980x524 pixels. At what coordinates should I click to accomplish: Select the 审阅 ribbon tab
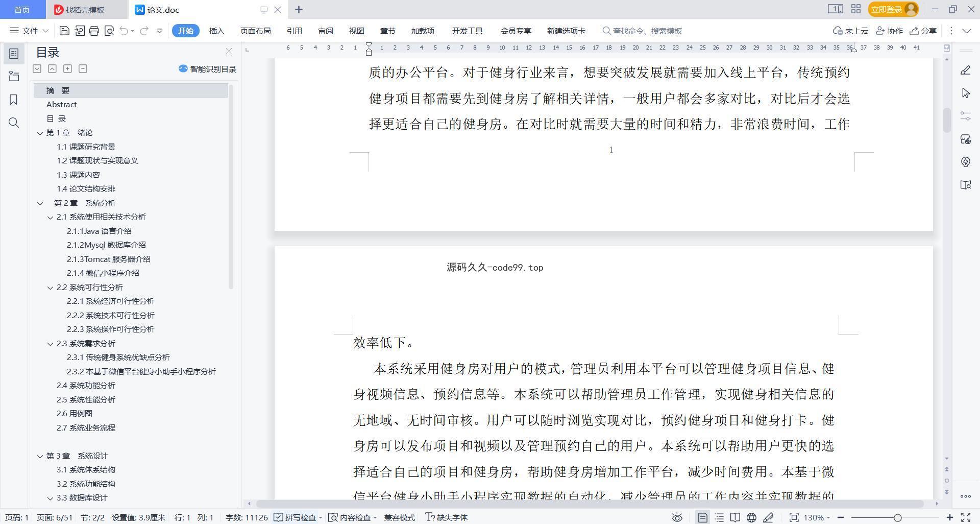click(326, 31)
